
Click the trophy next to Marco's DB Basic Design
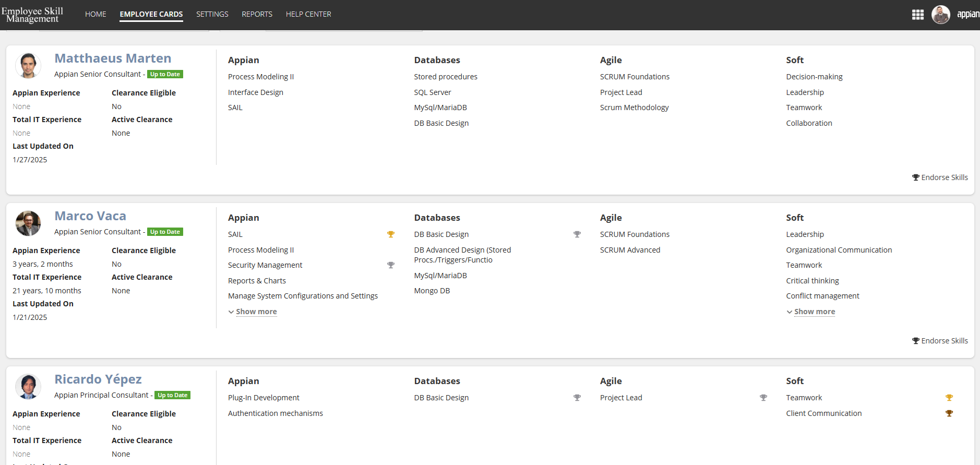(577, 234)
